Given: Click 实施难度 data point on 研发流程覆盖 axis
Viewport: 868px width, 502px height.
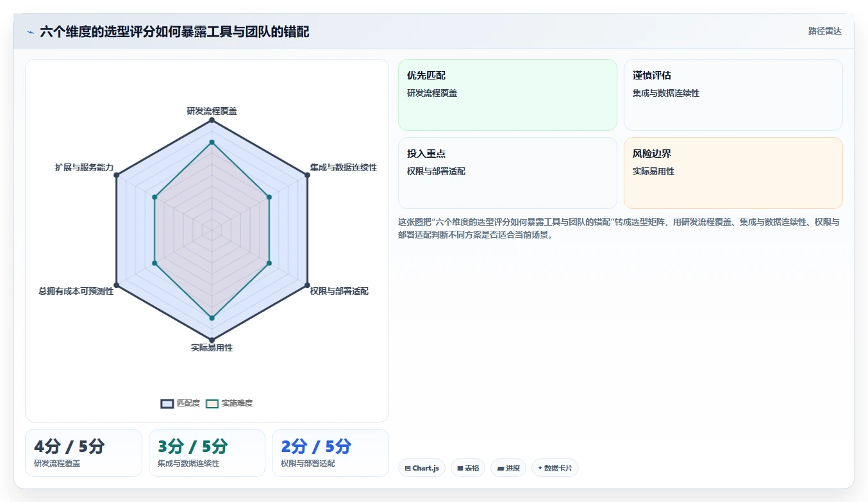Looking at the screenshot, I should pos(212,142).
